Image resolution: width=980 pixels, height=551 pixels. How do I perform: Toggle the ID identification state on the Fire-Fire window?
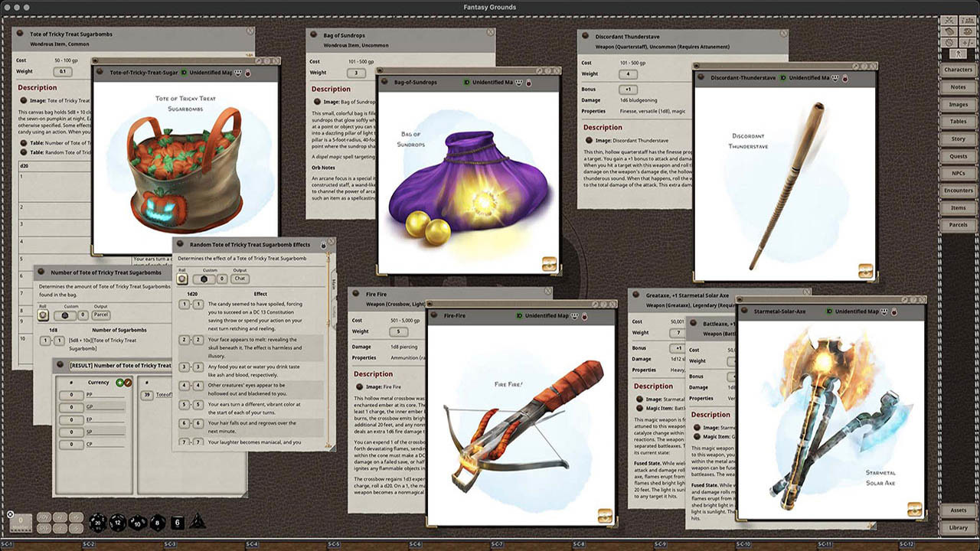coord(519,315)
